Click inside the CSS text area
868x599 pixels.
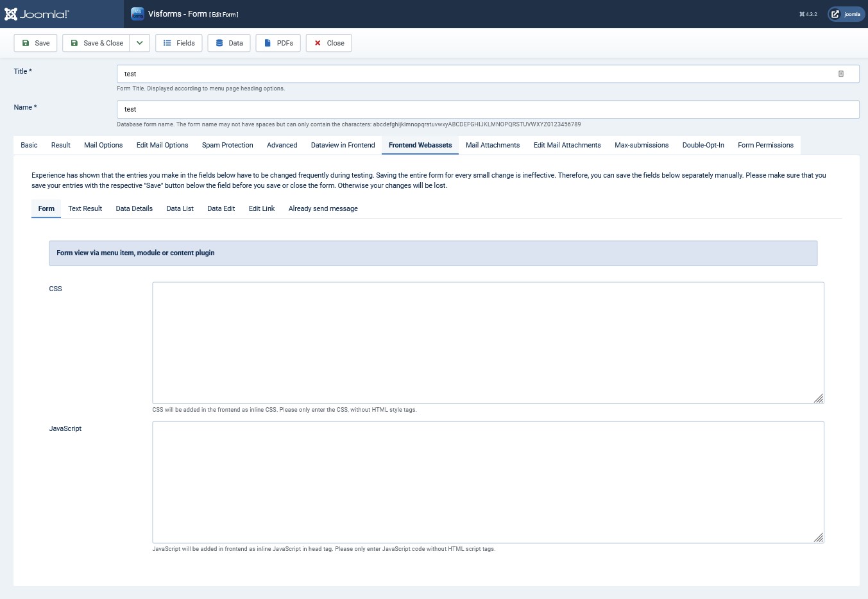(488, 342)
